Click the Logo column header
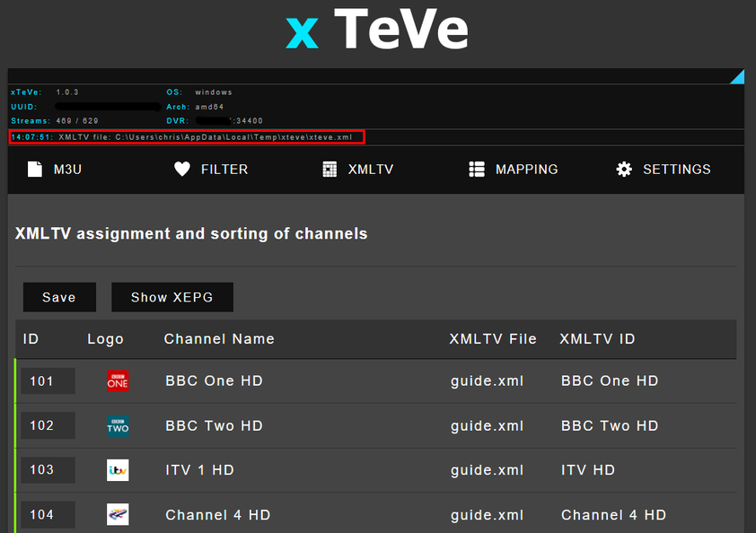 pos(105,339)
